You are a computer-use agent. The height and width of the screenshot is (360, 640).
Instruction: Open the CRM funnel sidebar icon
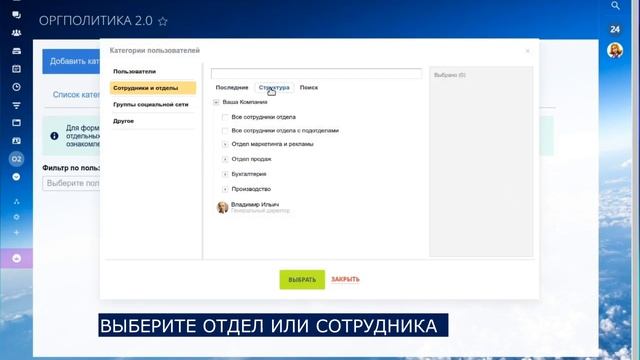tap(16, 105)
